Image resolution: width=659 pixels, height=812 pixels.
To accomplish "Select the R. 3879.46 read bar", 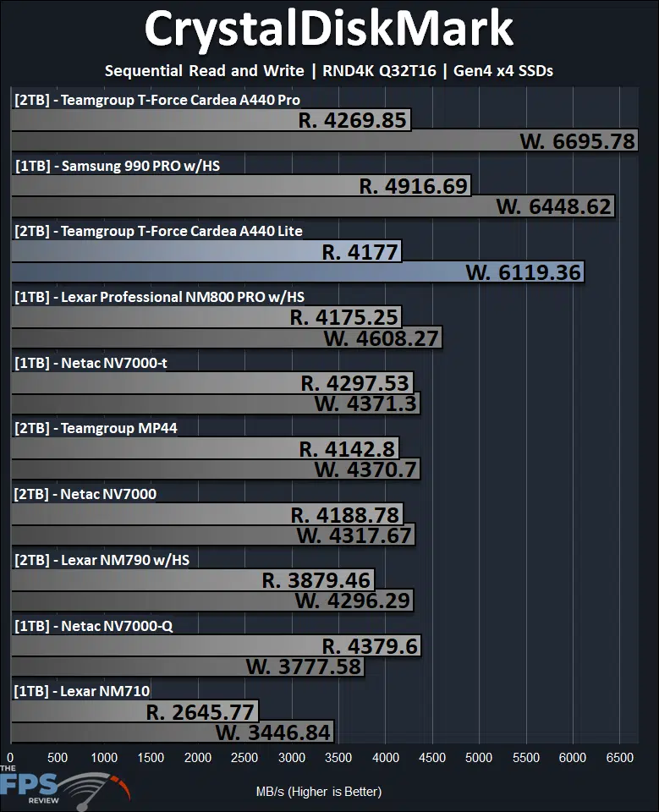I will [x=193, y=580].
